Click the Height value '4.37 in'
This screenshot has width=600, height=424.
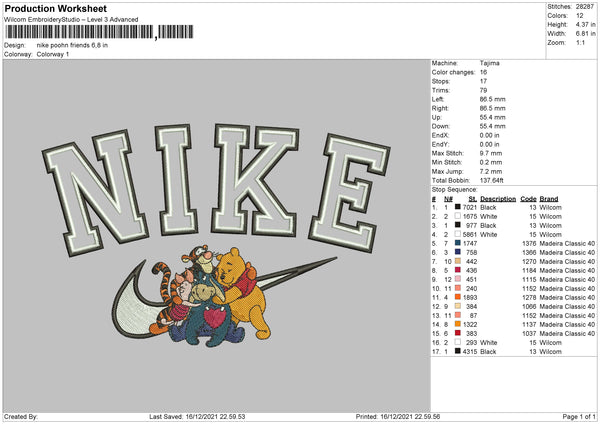coord(586,24)
